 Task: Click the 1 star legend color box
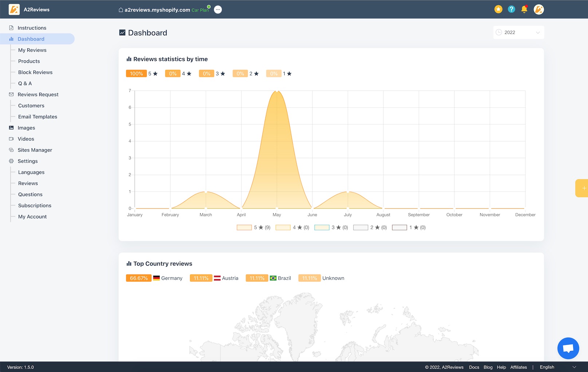tap(399, 227)
